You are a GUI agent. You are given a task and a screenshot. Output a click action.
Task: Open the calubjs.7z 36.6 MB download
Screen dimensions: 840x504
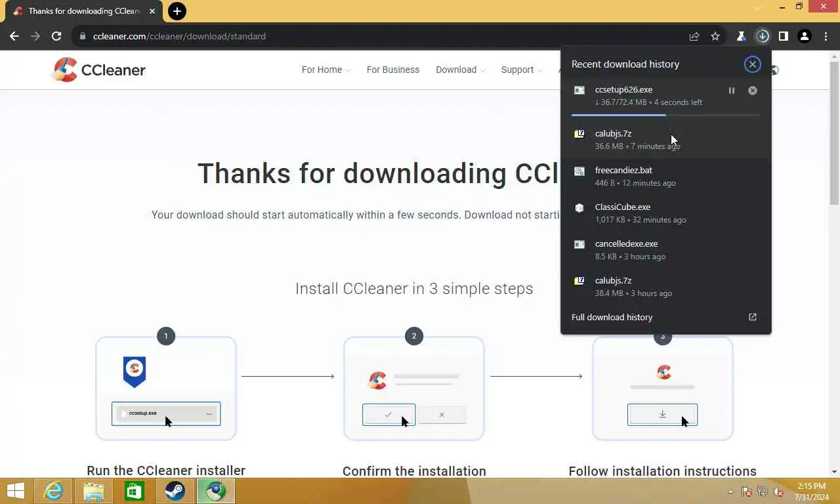[x=666, y=139]
